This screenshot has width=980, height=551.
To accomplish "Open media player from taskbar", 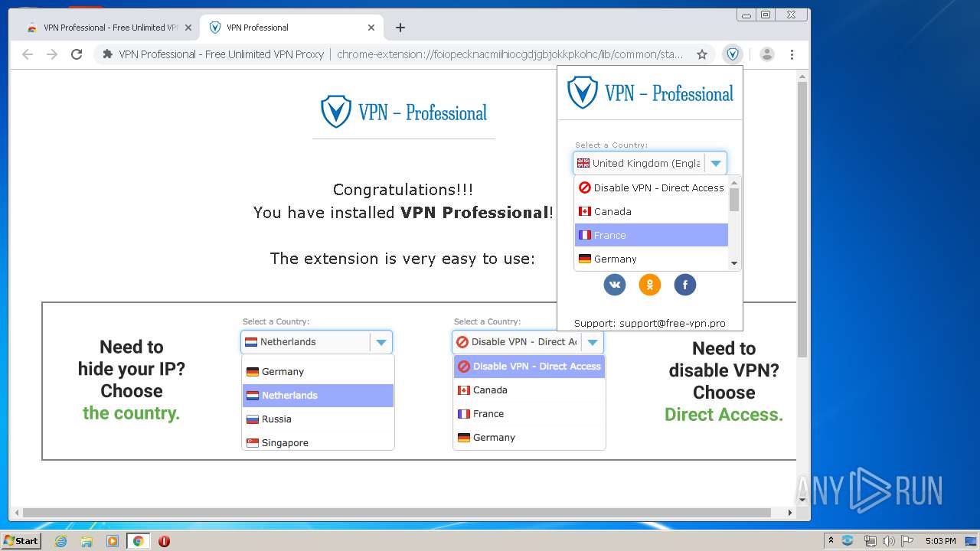I will (x=113, y=541).
